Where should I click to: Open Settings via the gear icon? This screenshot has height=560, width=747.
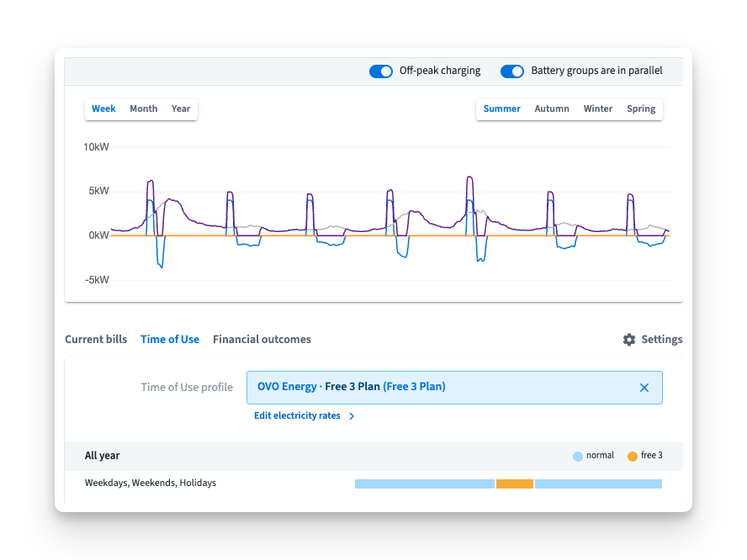[629, 340]
